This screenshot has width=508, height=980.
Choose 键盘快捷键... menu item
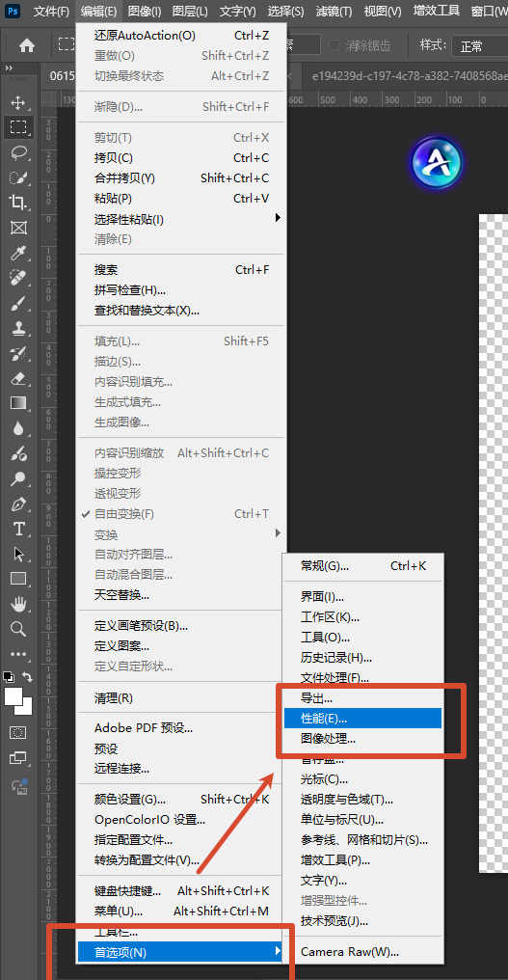(x=180, y=890)
